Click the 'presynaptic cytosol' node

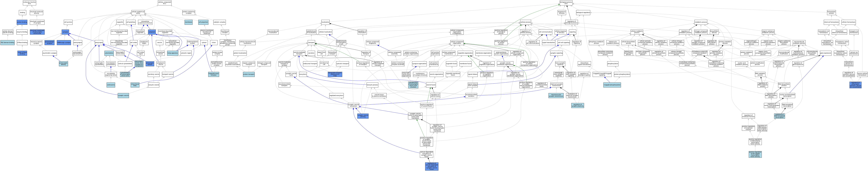coord(150,64)
